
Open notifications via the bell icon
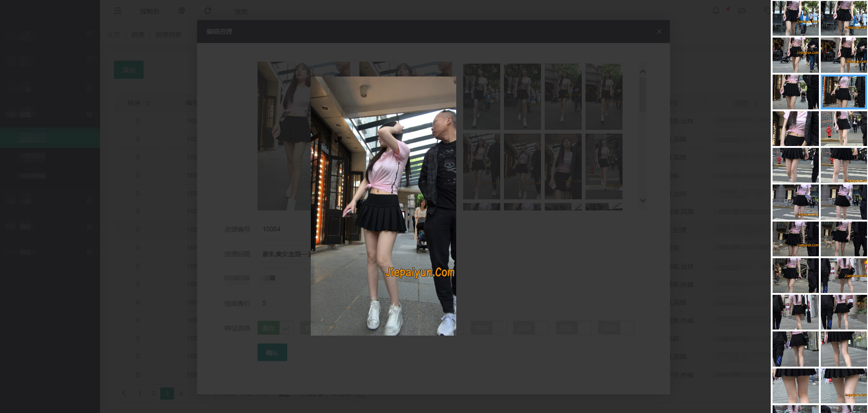coord(716,11)
